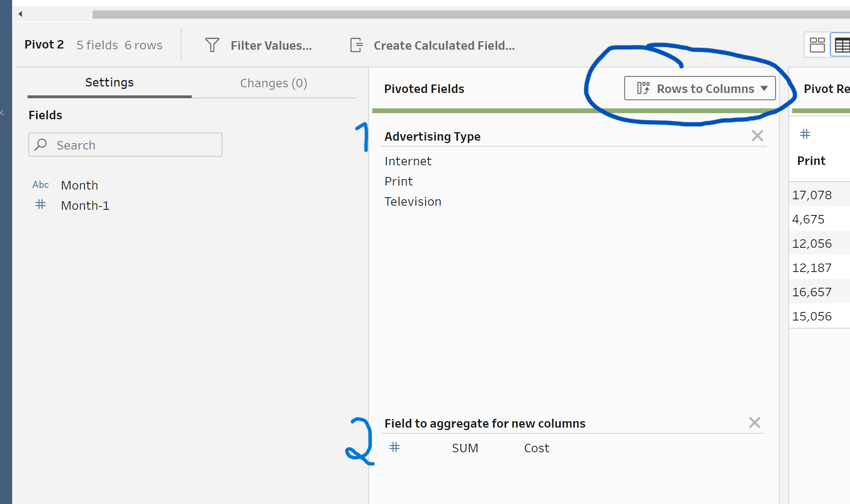Click the data type icon above Print
The height and width of the screenshot is (504, 850).
click(805, 134)
